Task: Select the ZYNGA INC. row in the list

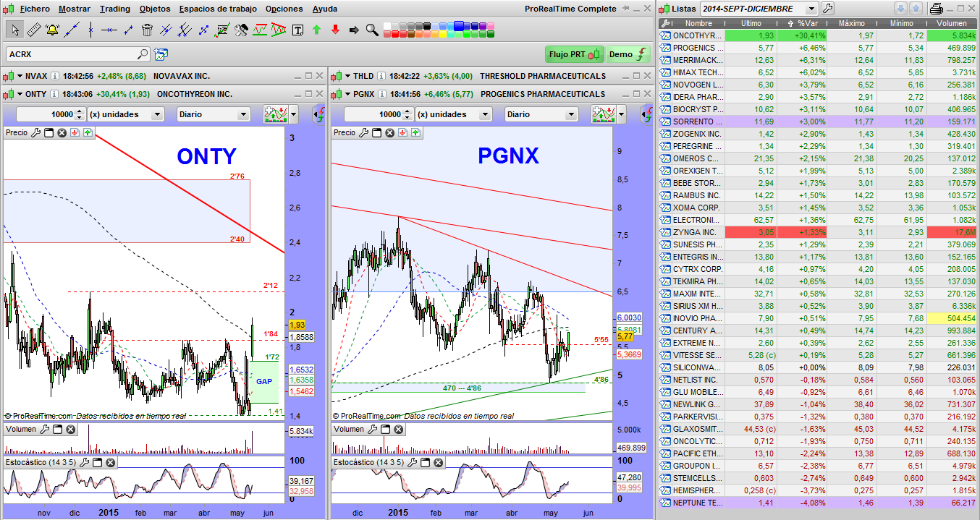Action: pyautogui.click(x=818, y=232)
